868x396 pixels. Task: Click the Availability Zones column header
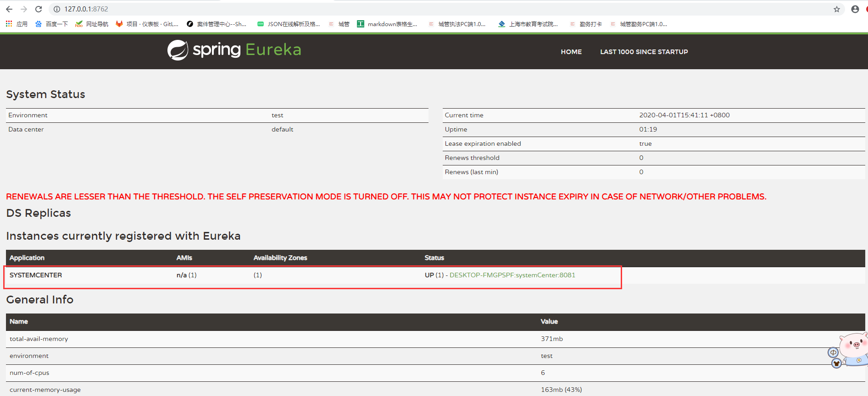pos(280,258)
